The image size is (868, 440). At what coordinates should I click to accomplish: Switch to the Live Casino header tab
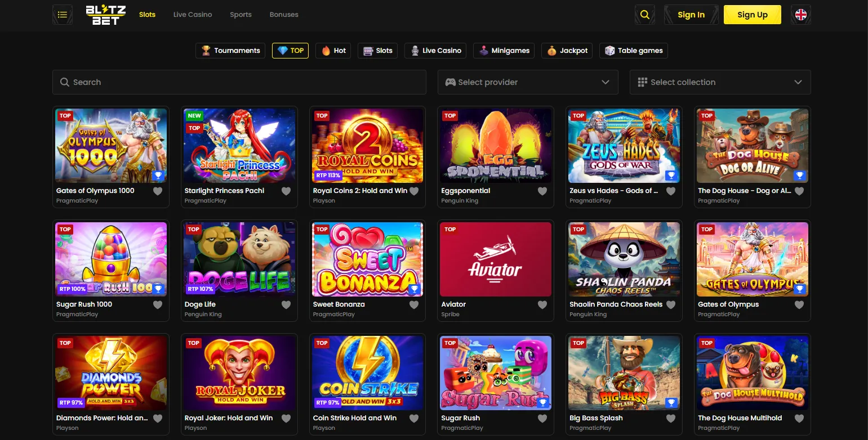pyautogui.click(x=193, y=15)
